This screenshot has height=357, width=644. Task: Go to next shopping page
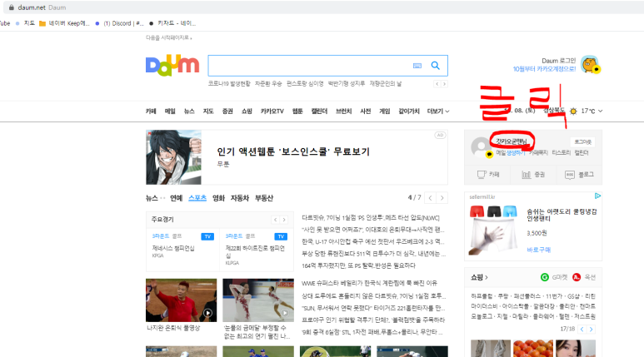591,329
